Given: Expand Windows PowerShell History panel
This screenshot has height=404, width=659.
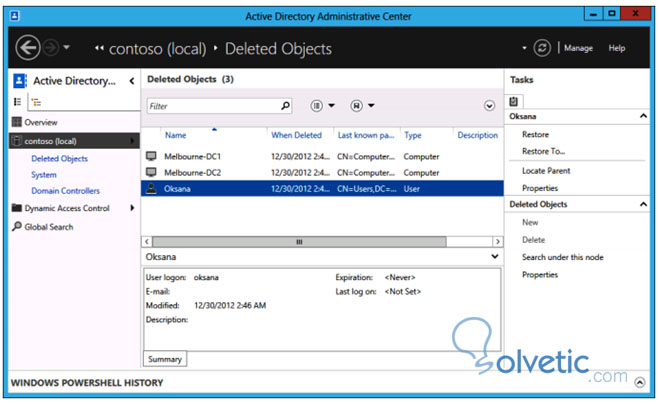Looking at the screenshot, I should (640, 382).
